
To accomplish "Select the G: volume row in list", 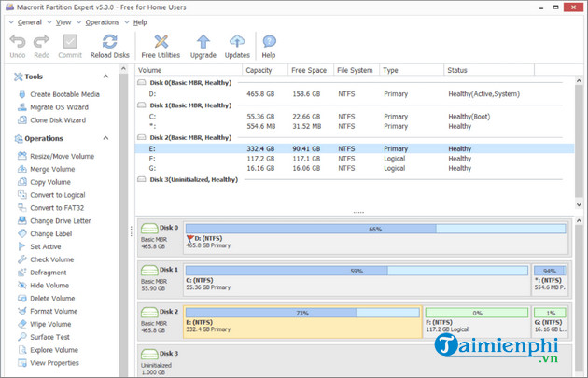I will (x=355, y=168).
